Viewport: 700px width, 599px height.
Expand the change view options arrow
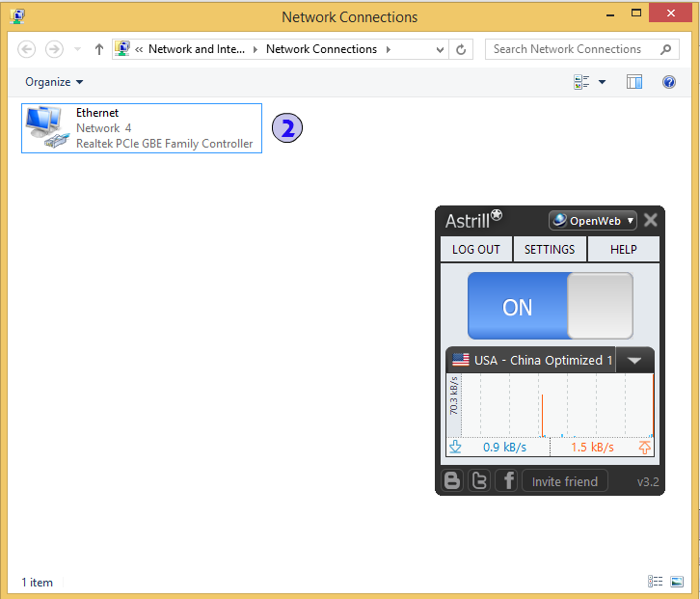click(x=603, y=82)
